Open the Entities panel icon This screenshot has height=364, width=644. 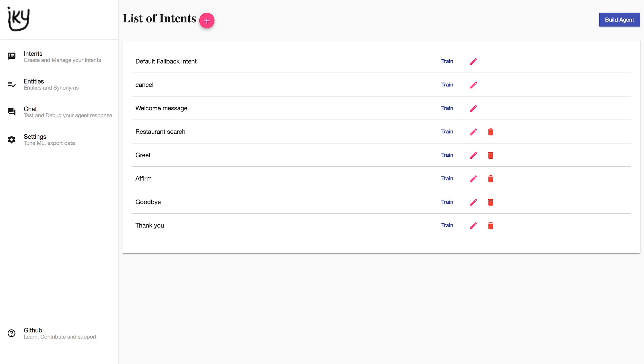click(x=11, y=84)
